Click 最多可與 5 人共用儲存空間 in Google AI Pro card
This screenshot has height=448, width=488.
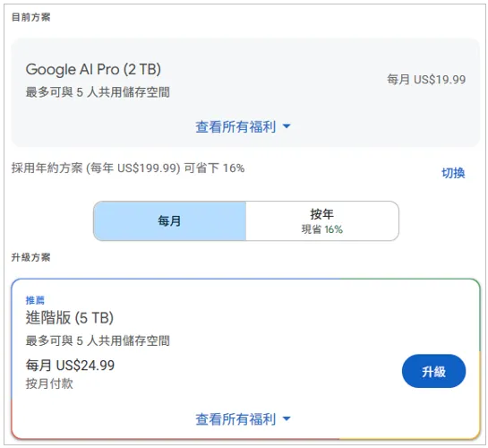click(98, 92)
